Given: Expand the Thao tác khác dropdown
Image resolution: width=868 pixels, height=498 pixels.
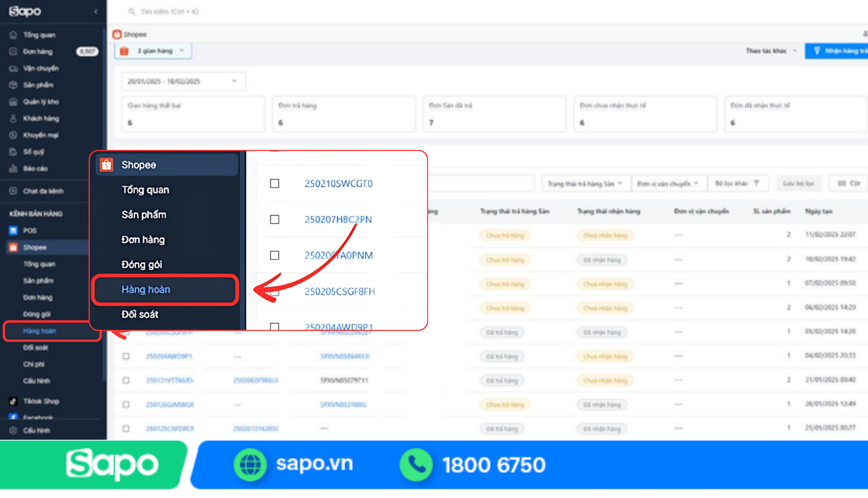Looking at the screenshot, I should coord(771,51).
